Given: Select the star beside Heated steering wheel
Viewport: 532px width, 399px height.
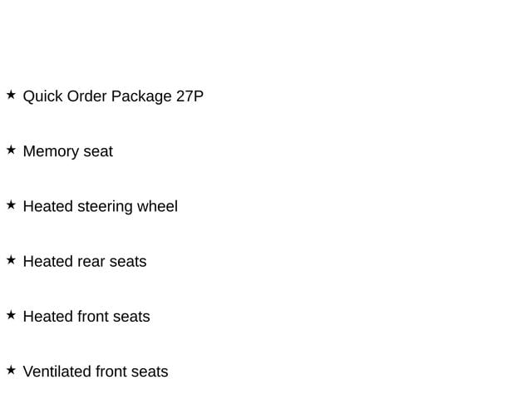Looking at the screenshot, I should [11, 205].
